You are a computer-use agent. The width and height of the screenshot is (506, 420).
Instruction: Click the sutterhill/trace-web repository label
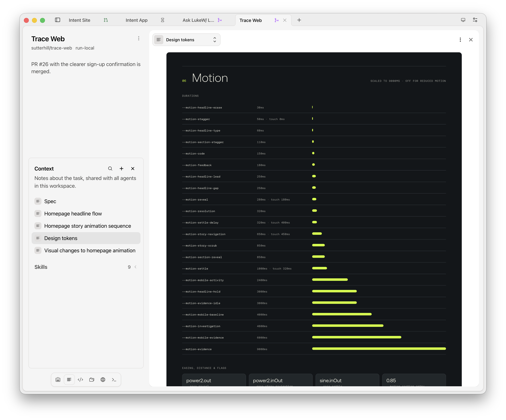pos(52,48)
